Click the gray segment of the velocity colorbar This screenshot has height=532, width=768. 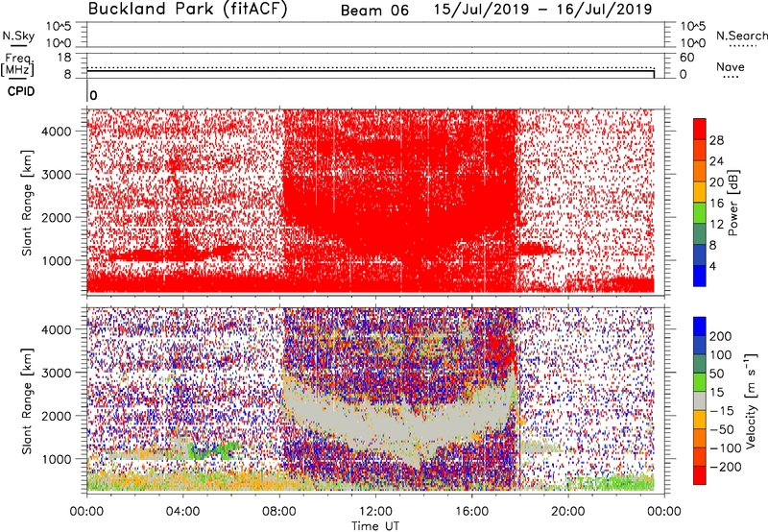pos(700,400)
